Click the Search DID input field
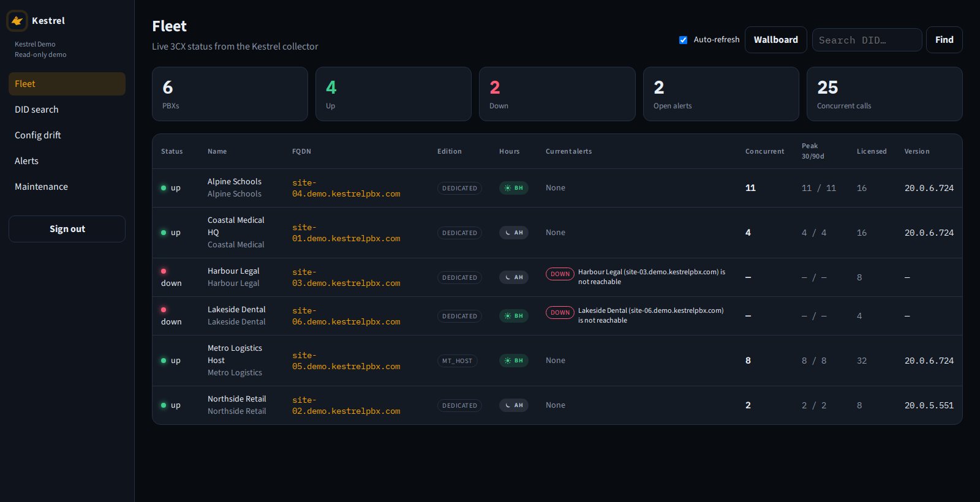The width and height of the screenshot is (980, 502). tap(867, 40)
